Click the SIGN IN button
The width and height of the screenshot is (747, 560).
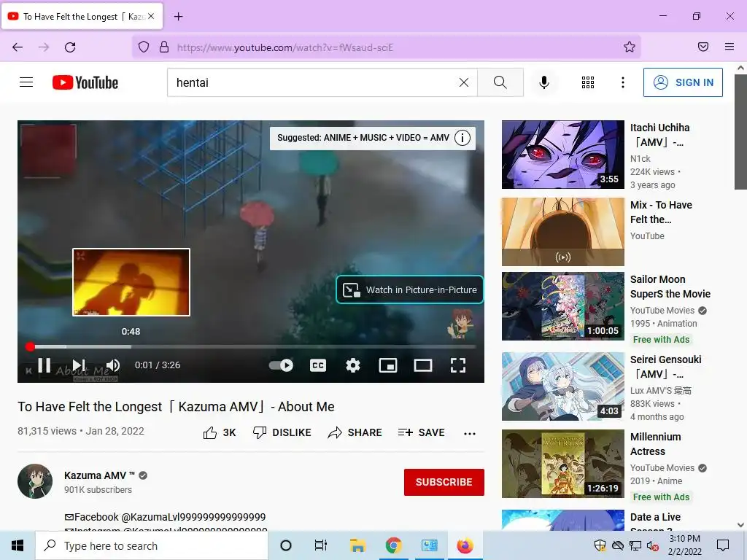click(x=683, y=82)
